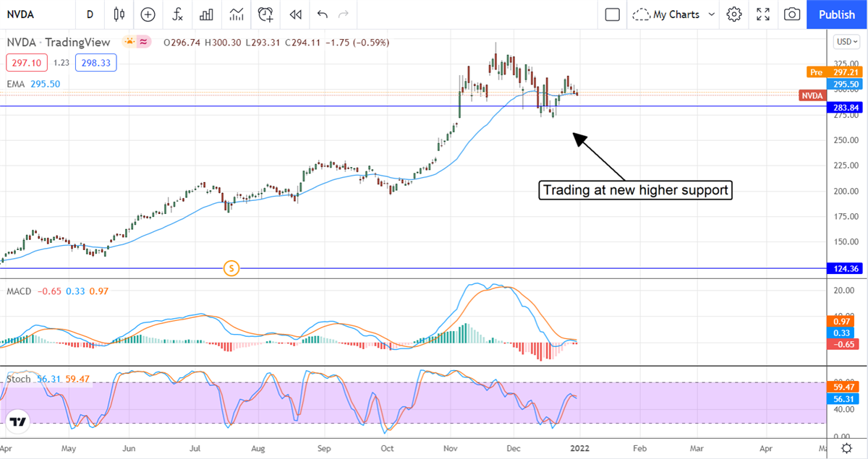Click the blue 298.33 buy price button

pos(95,63)
